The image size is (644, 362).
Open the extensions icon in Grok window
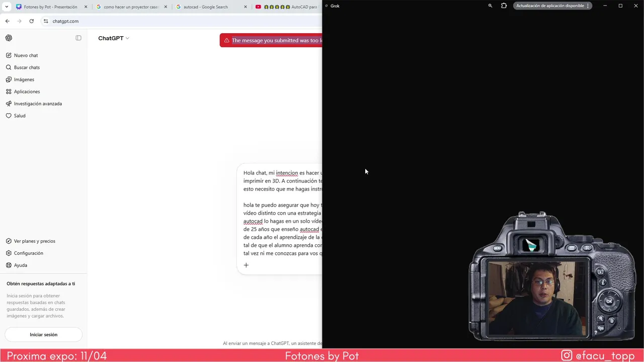point(504,6)
